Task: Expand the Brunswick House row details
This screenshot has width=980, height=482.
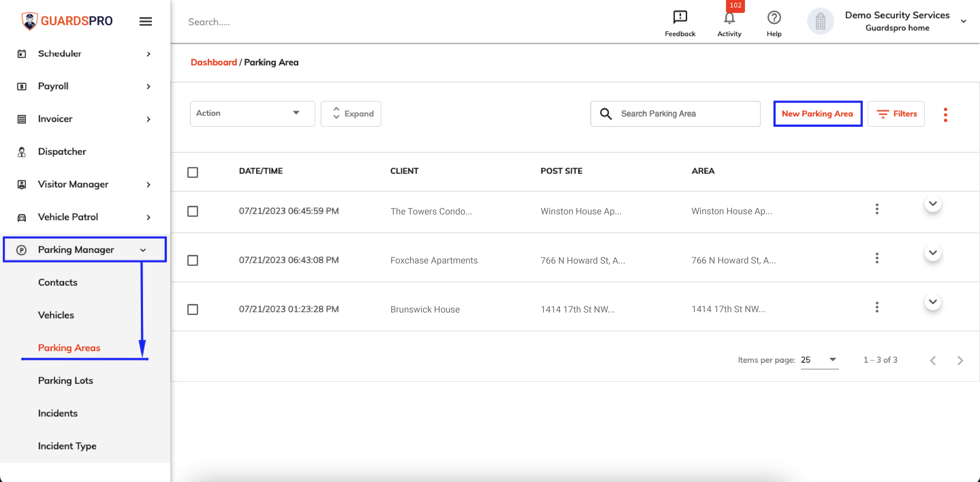Action: (932, 302)
